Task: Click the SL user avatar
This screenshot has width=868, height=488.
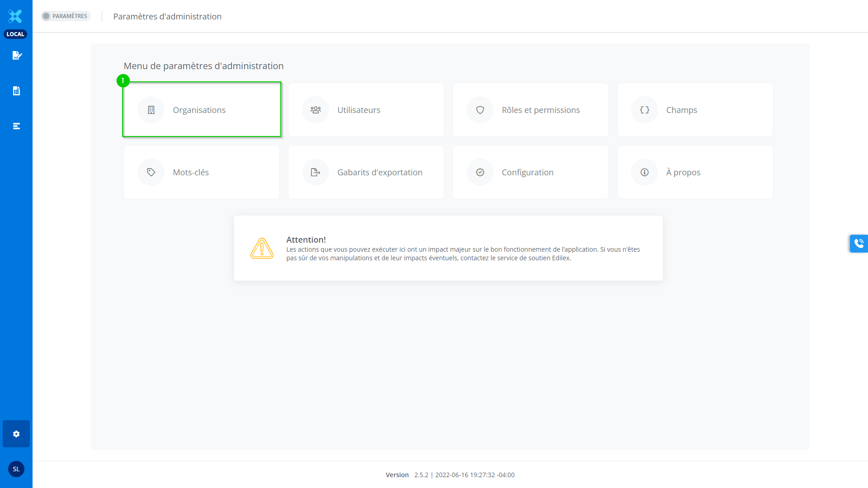Action: tap(16, 469)
